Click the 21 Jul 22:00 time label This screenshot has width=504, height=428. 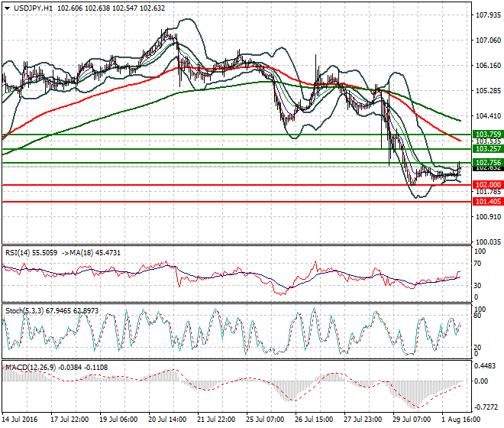(216, 420)
